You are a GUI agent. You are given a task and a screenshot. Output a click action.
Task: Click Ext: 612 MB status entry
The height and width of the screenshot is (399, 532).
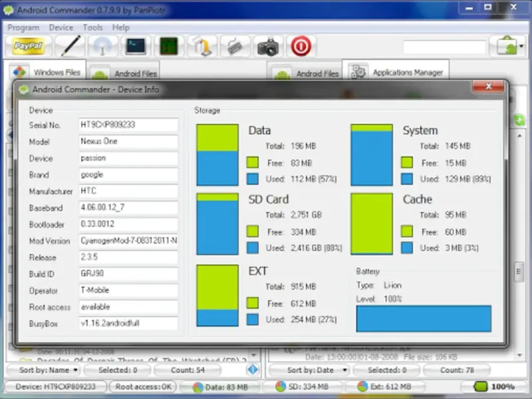384,386
